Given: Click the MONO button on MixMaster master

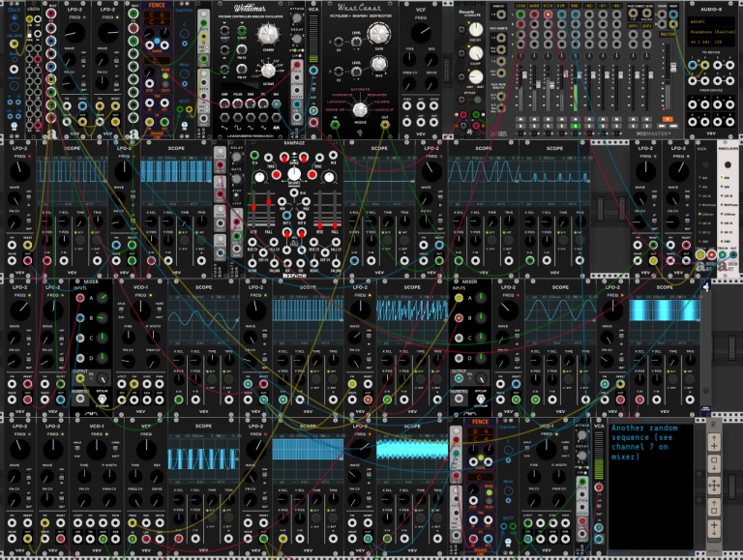Looking at the screenshot, I should coord(673,126).
